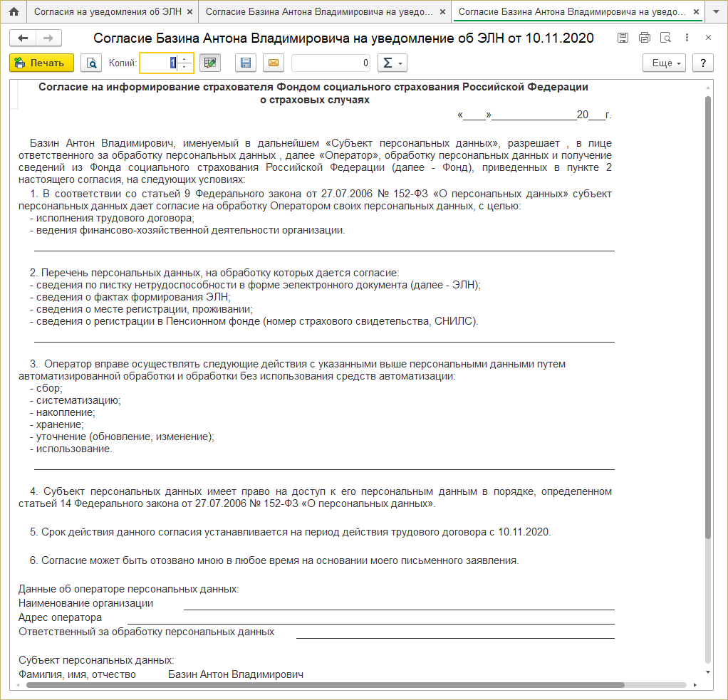The height and width of the screenshot is (700, 728).
Task: Send the document by email envelope icon
Action: coord(274,63)
